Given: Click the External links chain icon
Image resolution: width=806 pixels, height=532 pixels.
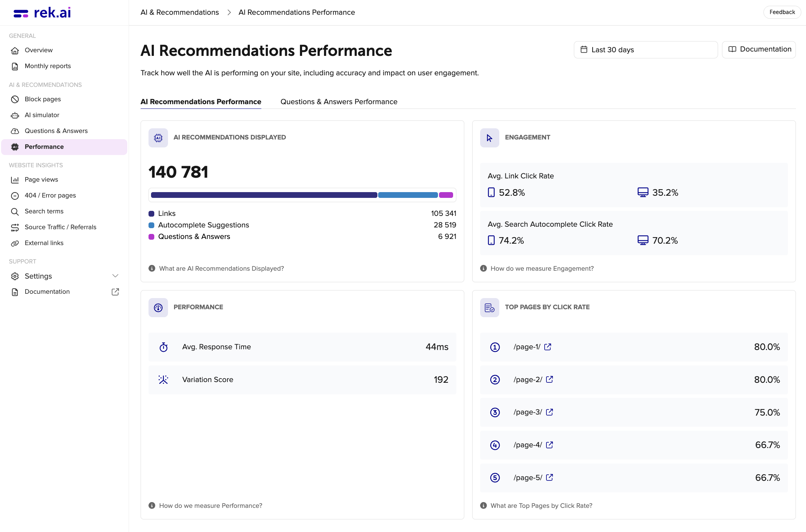Looking at the screenshot, I should [x=15, y=243].
